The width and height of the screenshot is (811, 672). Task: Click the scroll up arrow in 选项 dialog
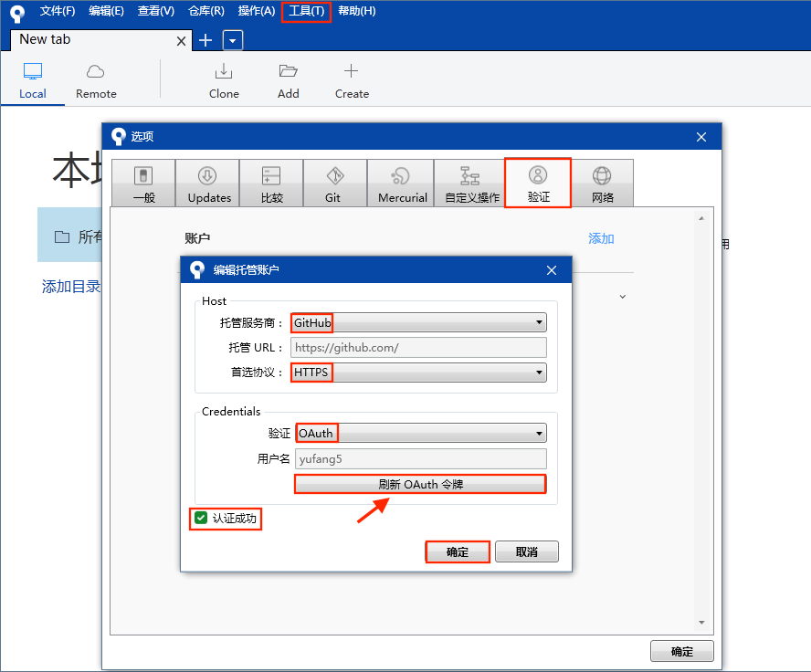701,218
